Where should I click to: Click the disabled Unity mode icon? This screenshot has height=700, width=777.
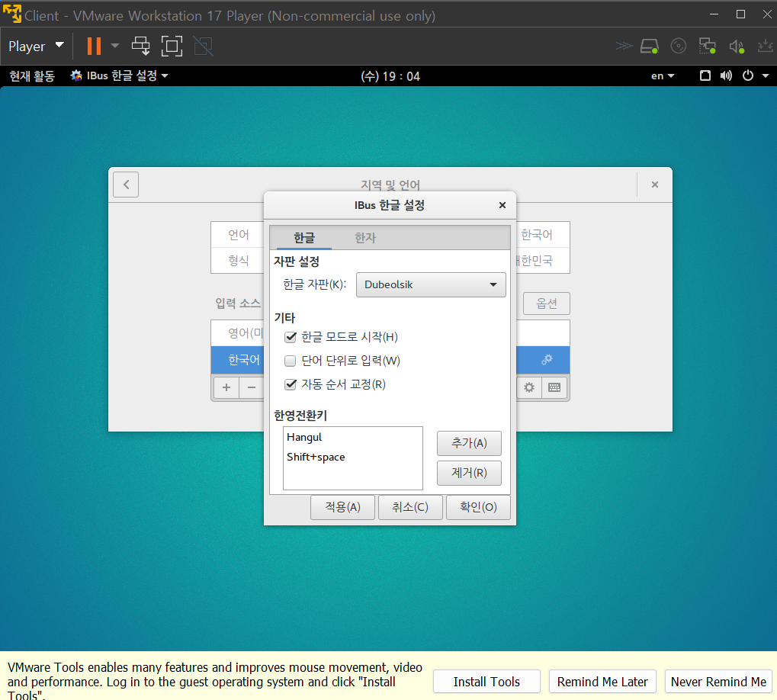[203, 46]
